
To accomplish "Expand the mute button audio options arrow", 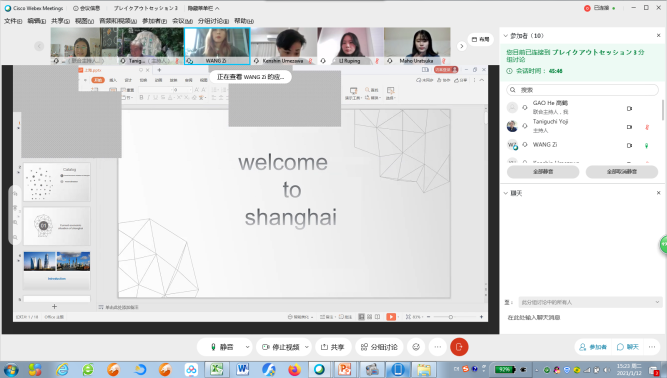I will point(247,347).
